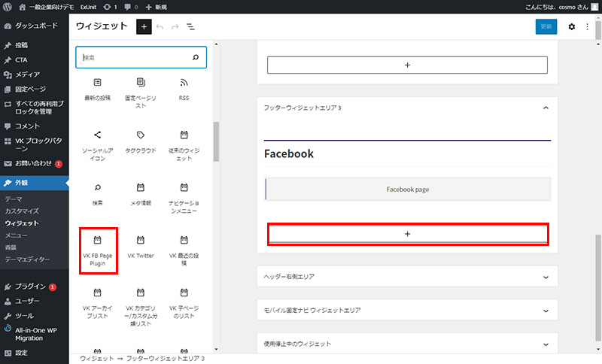
Task: Select the VK FB Page Plugin widget block
Action: click(x=97, y=250)
